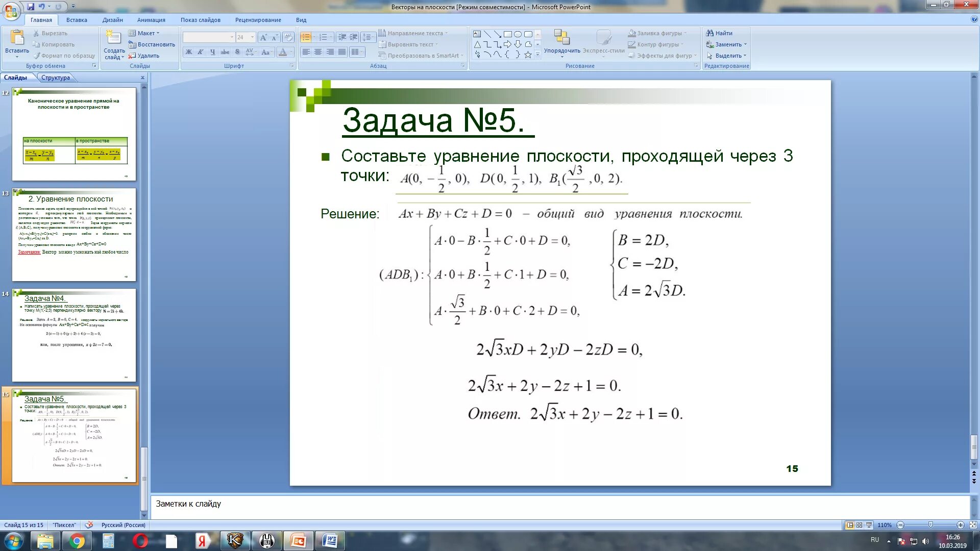Click the Bold formatting button
The width and height of the screenshot is (980, 551).
pyautogui.click(x=189, y=52)
